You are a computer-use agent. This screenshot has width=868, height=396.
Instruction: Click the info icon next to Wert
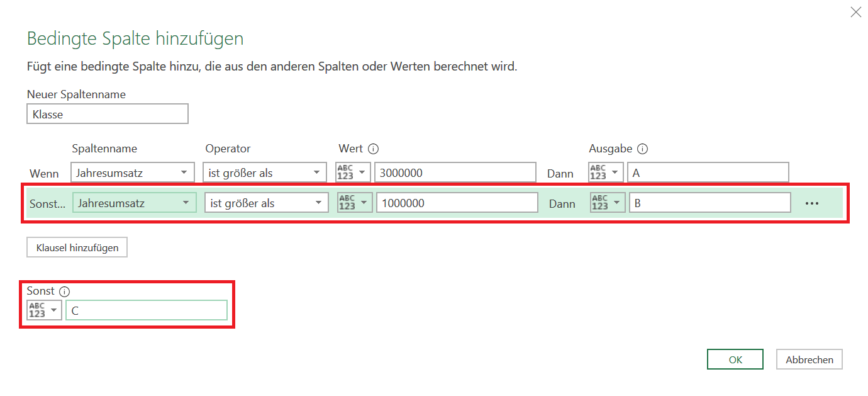click(x=374, y=149)
